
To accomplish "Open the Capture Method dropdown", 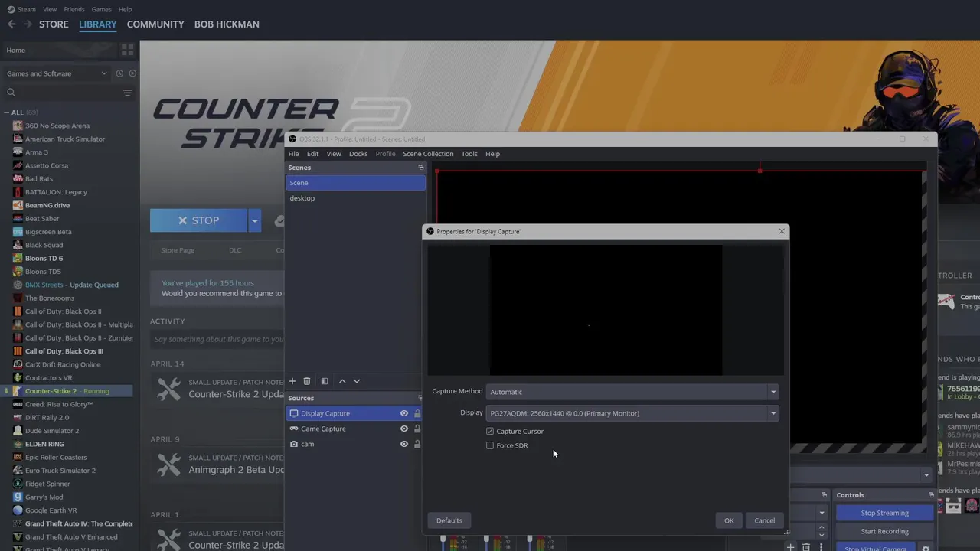I will pyautogui.click(x=632, y=392).
